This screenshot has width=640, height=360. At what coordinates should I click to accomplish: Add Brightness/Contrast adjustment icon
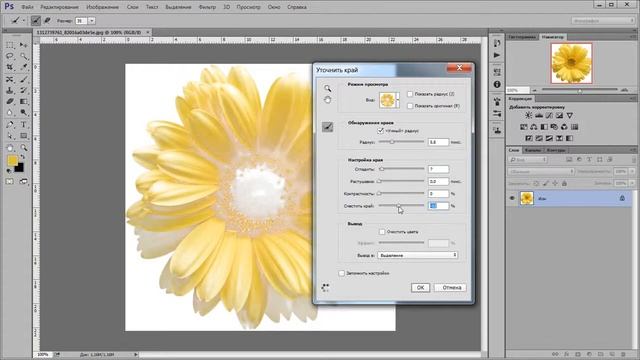coord(529,116)
